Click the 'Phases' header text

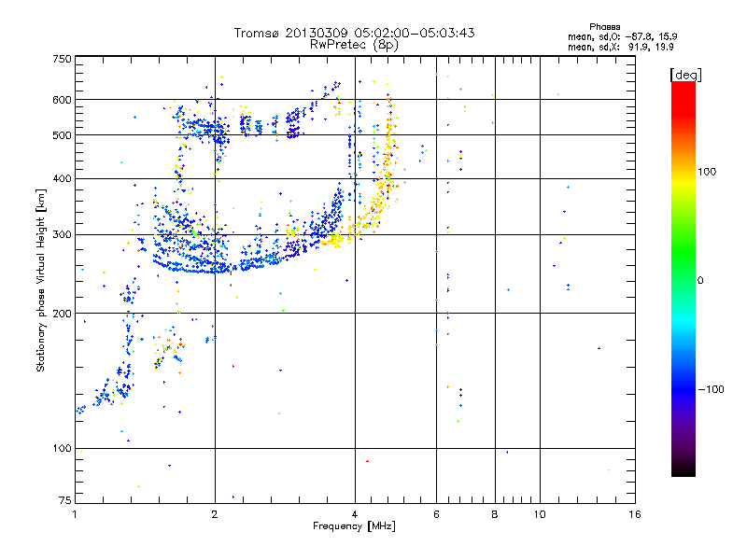pyautogui.click(x=604, y=27)
